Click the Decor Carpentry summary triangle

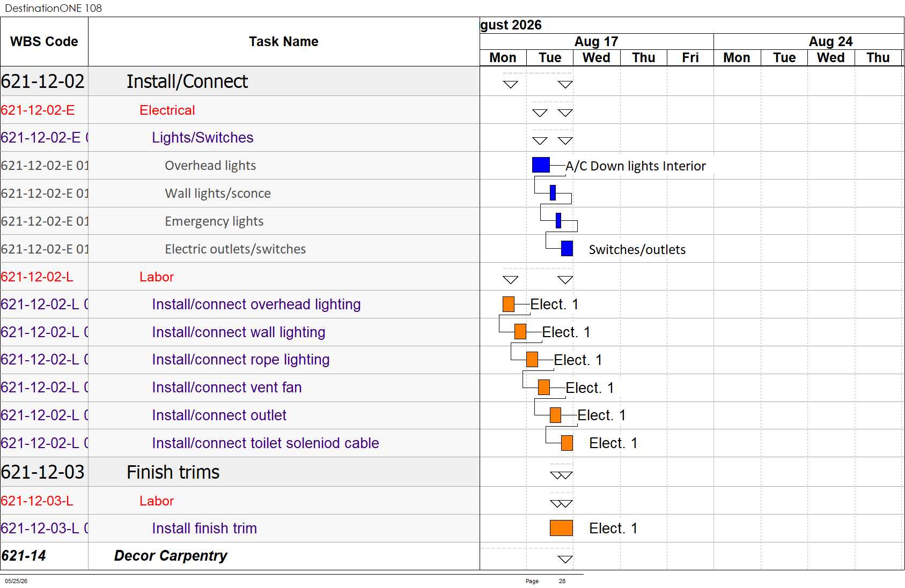565,559
